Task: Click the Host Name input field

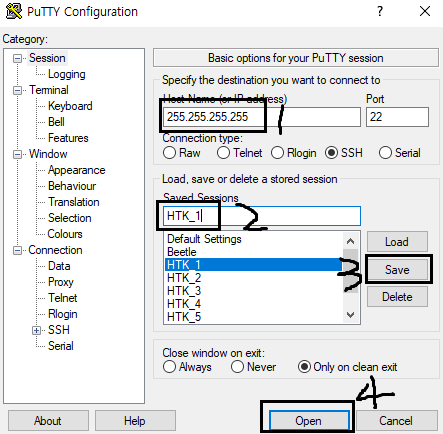Action: [x=262, y=117]
